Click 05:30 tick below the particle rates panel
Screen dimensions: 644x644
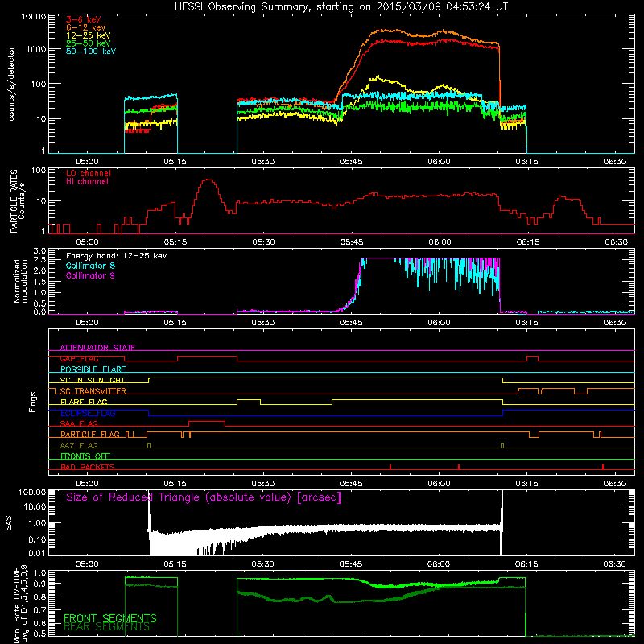click(x=263, y=242)
